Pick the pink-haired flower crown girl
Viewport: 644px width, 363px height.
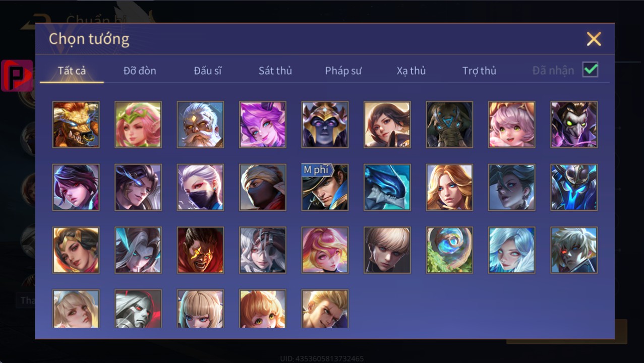(138, 125)
